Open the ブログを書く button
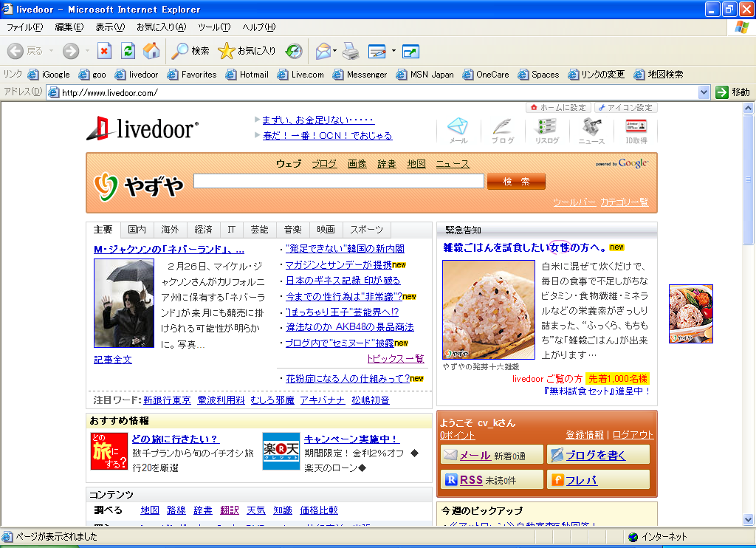 click(598, 454)
